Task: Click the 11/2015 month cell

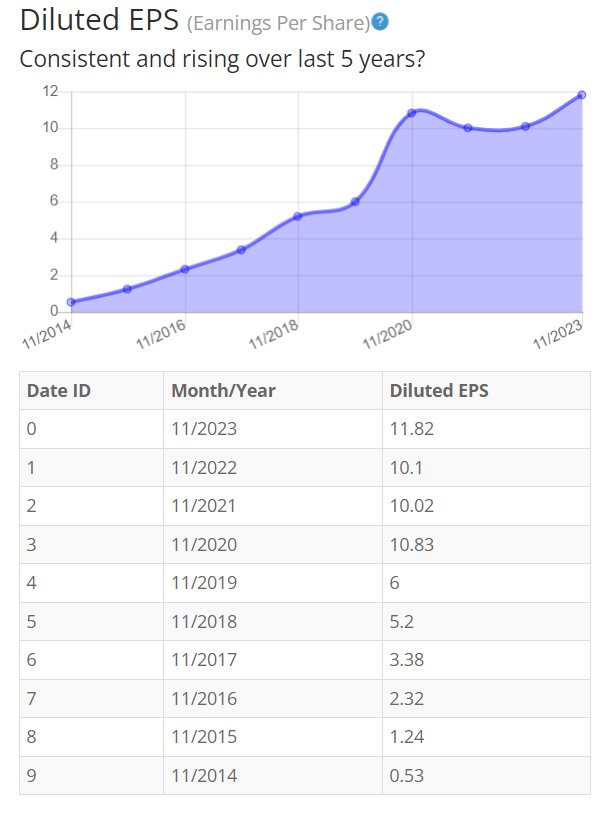Action: (273, 737)
